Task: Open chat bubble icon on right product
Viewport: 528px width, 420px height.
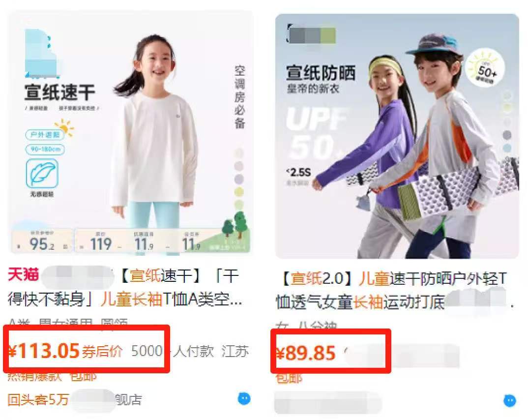Action: point(510,401)
